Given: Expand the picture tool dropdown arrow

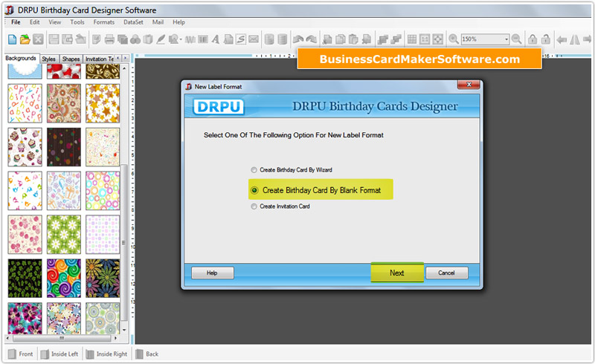Looking at the screenshot, I should pyautogui.click(x=181, y=39).
